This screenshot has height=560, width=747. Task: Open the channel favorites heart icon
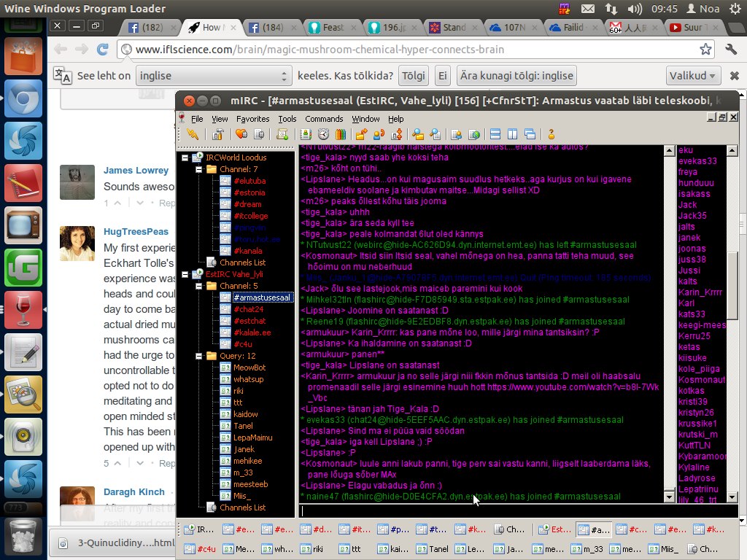pyautogui.click(x=241, y=134)
